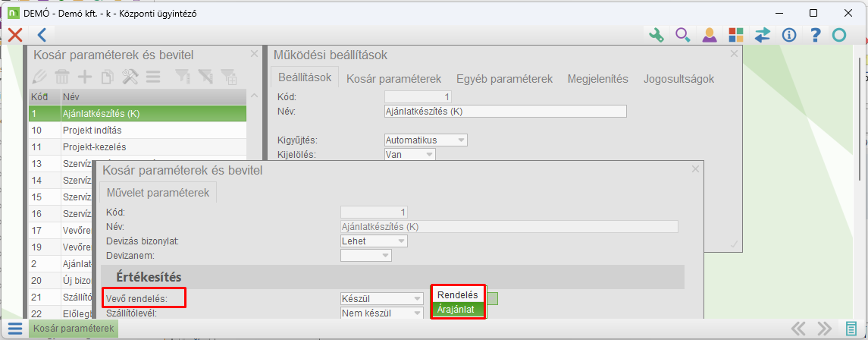
Task: Open the list lines menu icon
Action: click(x=153, y=77)
